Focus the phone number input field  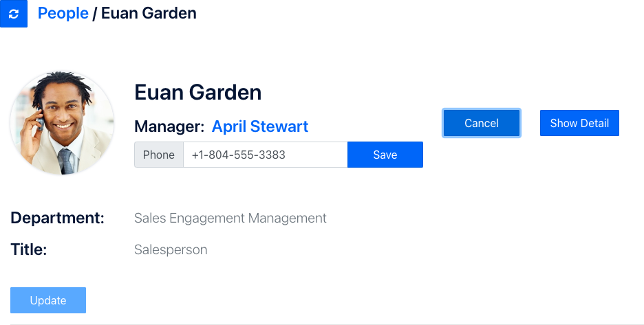tap(265, 155)
